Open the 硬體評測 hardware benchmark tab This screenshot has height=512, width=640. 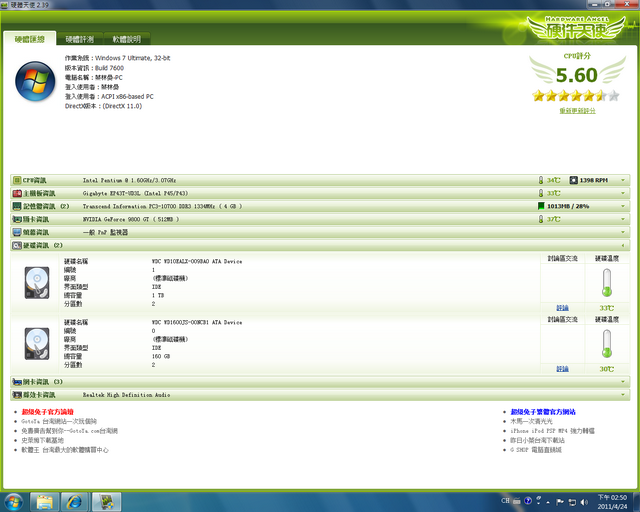pyautogui.click(x=80, y=39)
